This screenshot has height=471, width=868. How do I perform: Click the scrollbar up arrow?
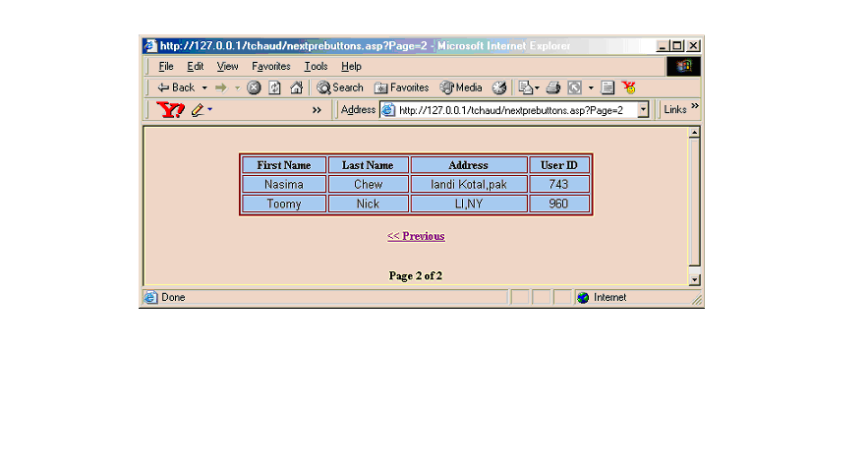(694, 133)
